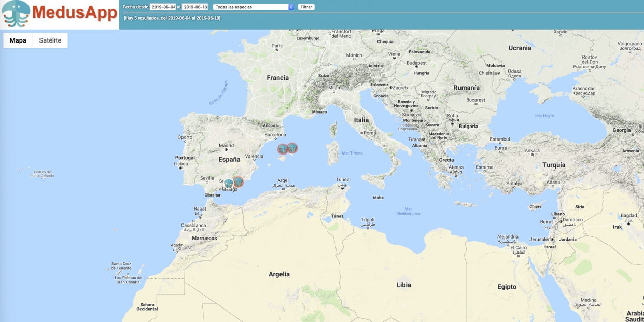Click the Barcelona city label on map
This screenshot has height=322, width=644.
(275, 135)
